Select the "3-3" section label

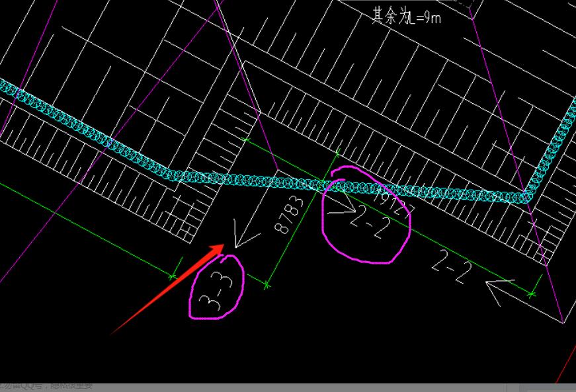(216, 292)
